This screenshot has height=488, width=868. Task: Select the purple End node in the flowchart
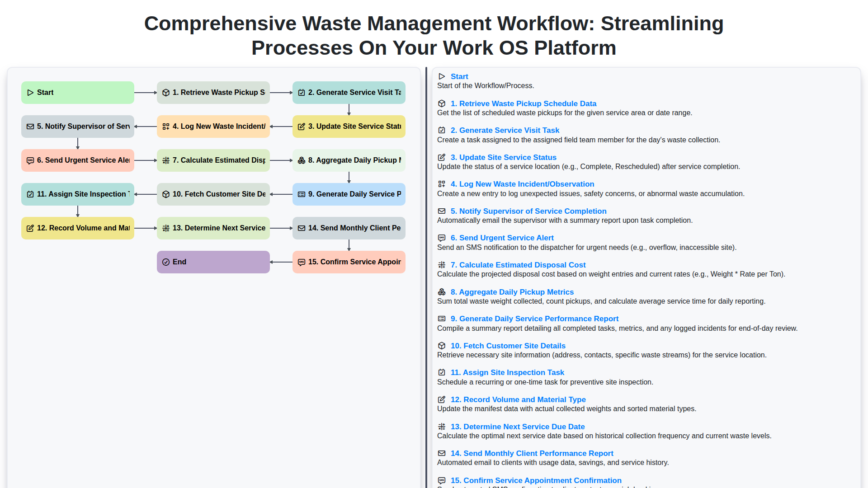[x=213, y=262]
